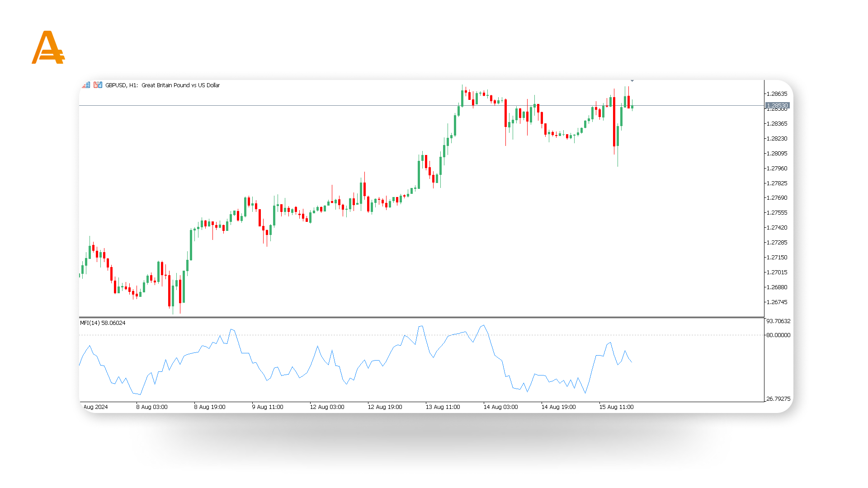868x488 pixels.
Task: Click the 93.70632 indicator scale value
Action: (x=778, y=321)
